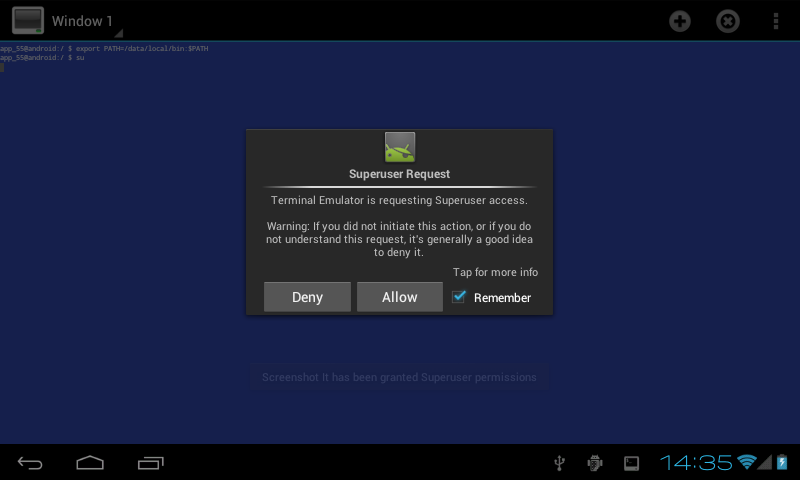Open the terminal session notification icon

(x=631, y=463)
